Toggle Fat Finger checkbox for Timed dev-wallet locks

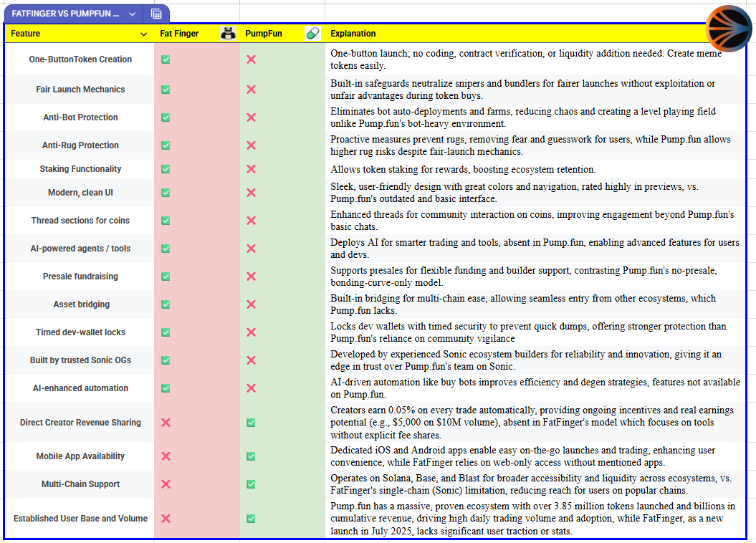(x=166, y=332)
